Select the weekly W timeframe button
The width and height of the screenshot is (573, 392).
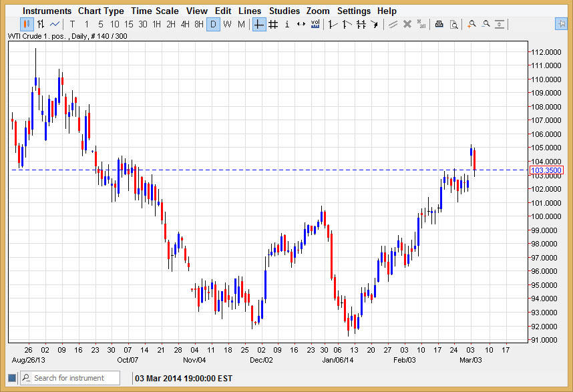tap(227, 24)
